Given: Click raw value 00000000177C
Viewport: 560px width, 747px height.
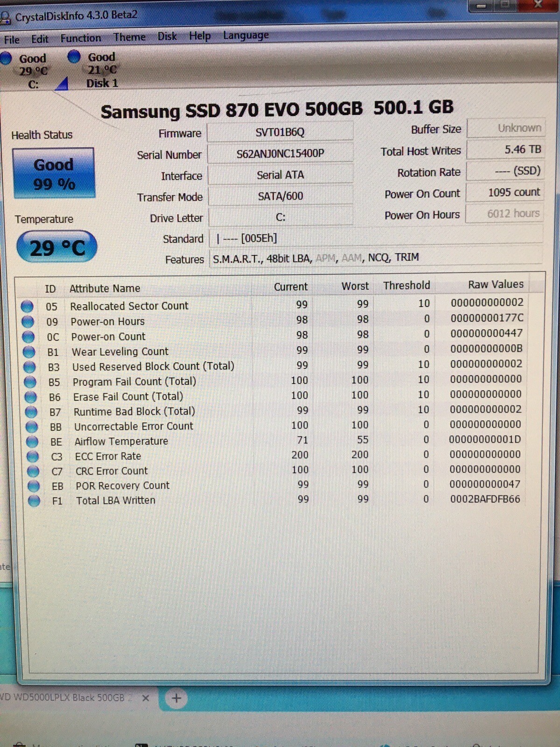Looking at the screenshot, I should [487, 318].
